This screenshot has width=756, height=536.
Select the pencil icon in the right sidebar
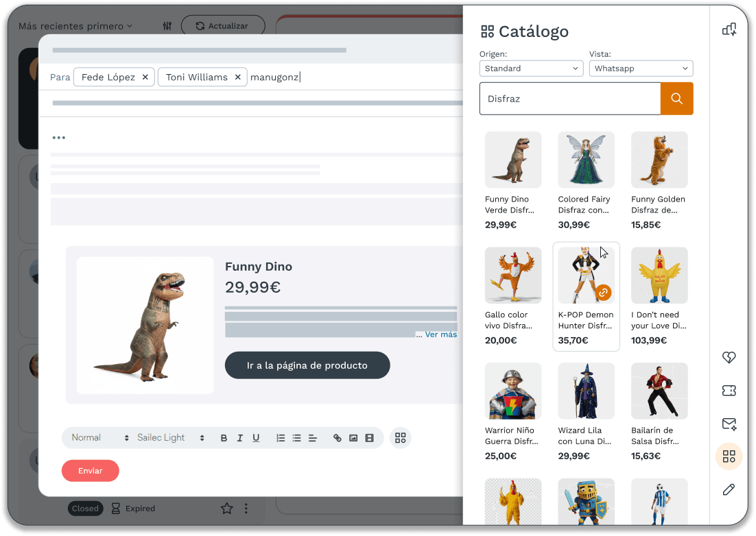tap(729, 489)
